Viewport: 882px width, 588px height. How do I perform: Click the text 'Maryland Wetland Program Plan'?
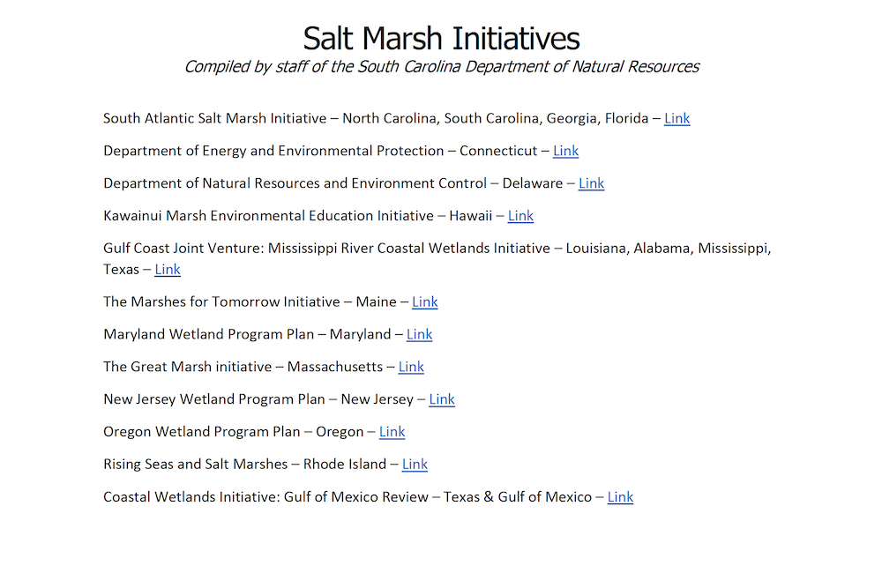[209, 335]
